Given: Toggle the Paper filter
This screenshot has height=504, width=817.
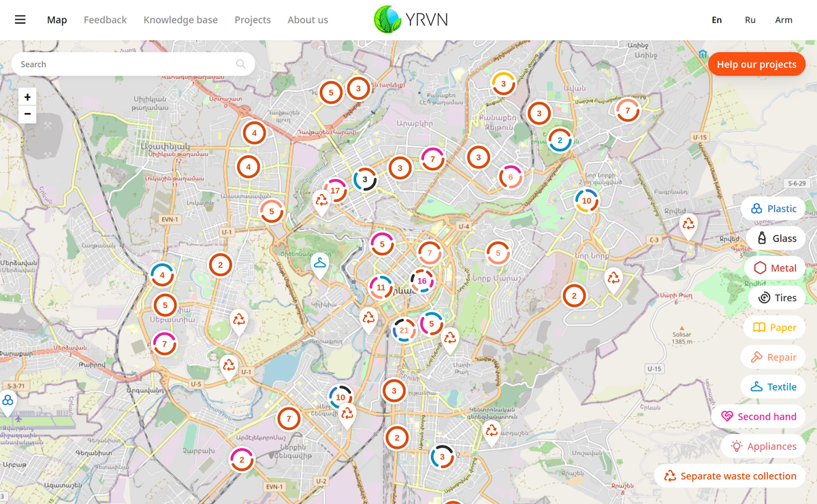Looking at the screenshot, I should pos(774,328).
